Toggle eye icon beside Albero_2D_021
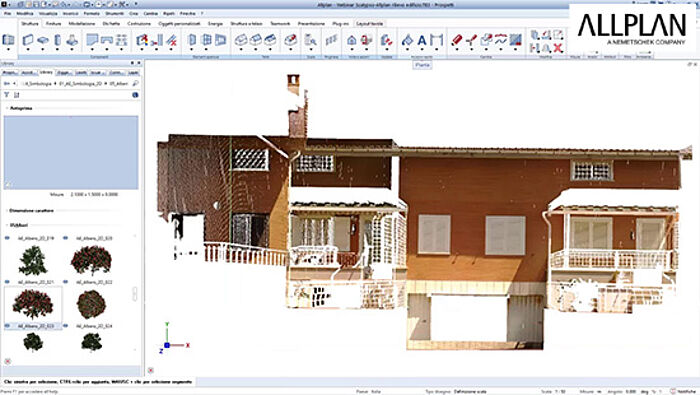 pos(7,282)
